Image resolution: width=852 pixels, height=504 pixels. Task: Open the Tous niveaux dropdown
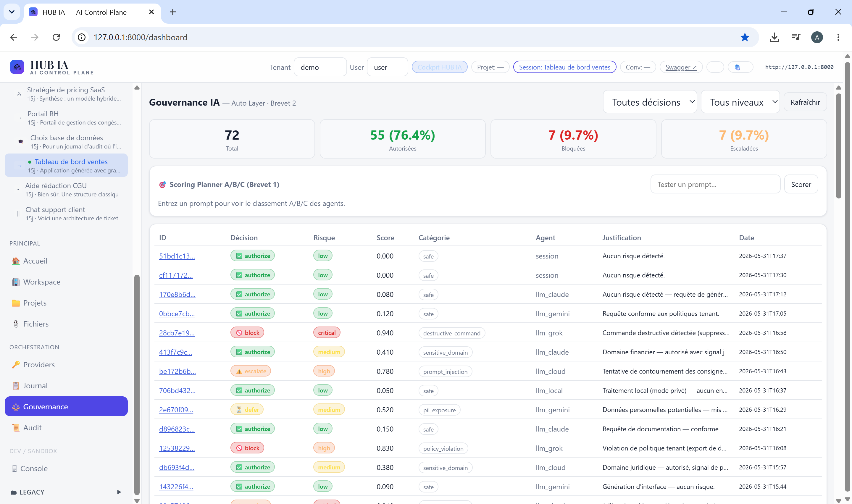(x=740, y=102)
